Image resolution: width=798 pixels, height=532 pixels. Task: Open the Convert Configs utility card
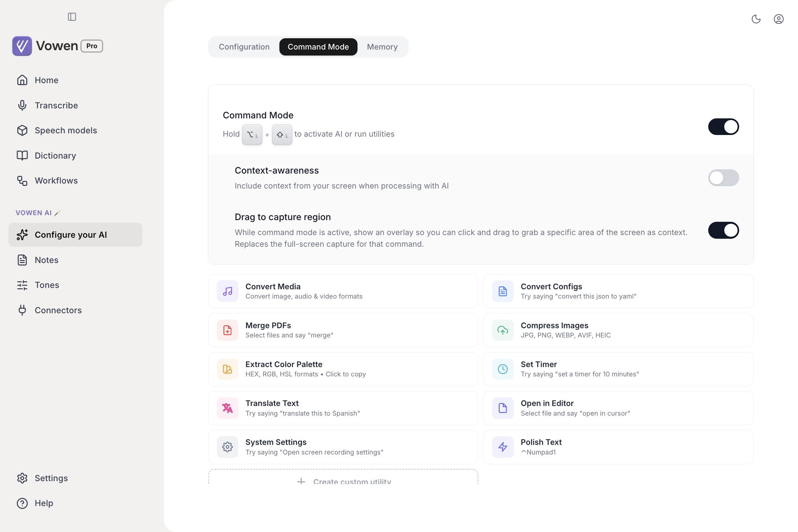click(618, 291)
